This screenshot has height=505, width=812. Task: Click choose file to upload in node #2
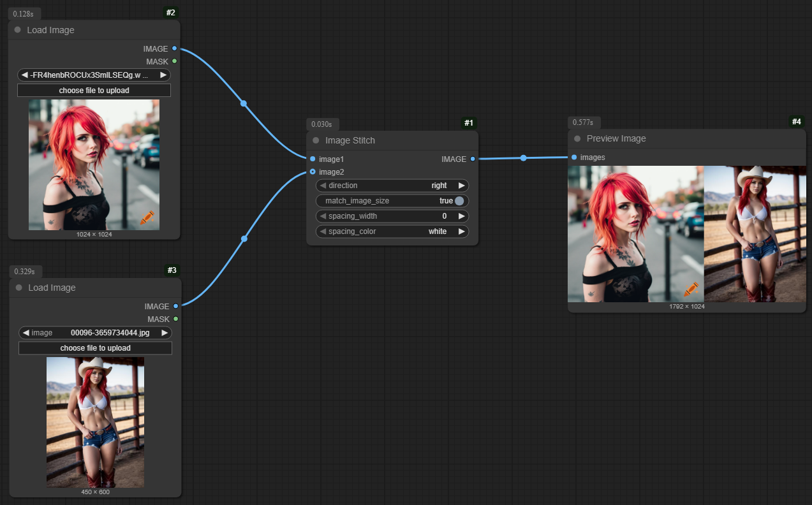click(94, 91)
